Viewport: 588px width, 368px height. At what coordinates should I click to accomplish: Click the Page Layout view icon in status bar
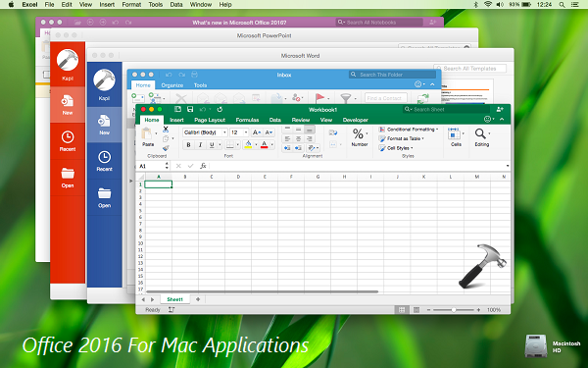(416, 310)
